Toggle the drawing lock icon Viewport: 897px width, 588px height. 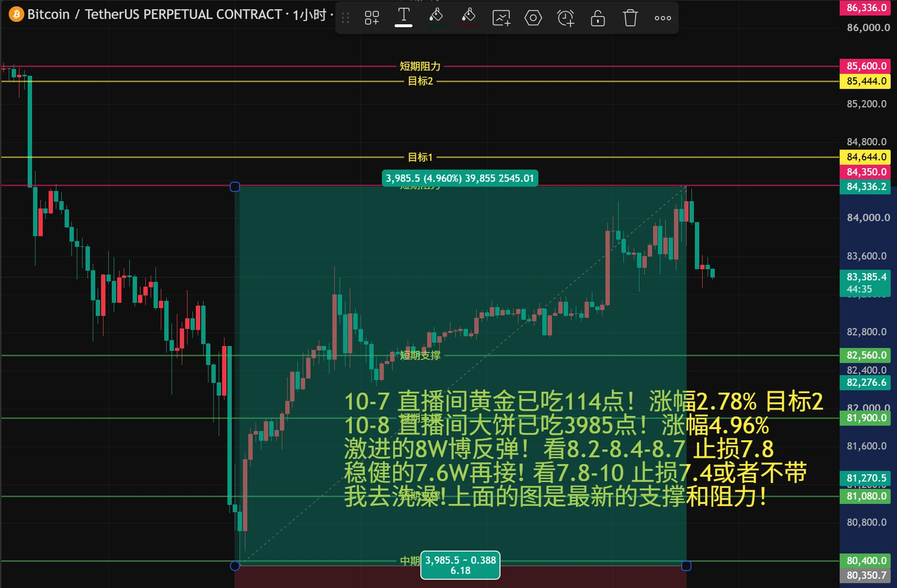[x=598, y=18]
